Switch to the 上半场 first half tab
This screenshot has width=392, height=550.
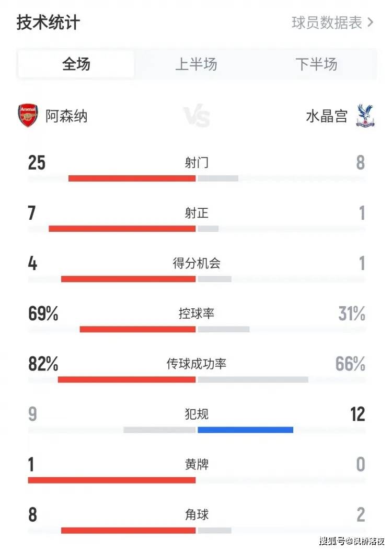(196, 64)
